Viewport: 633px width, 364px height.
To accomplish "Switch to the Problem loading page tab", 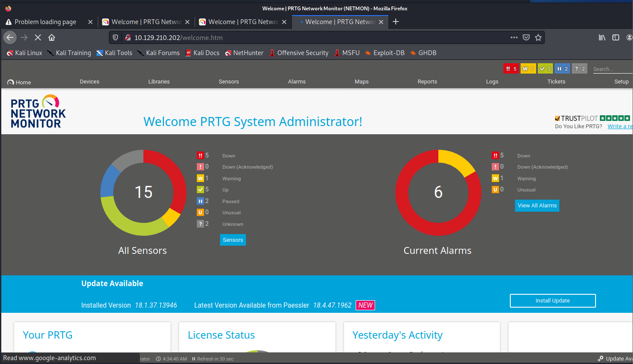I will [45, 22].
